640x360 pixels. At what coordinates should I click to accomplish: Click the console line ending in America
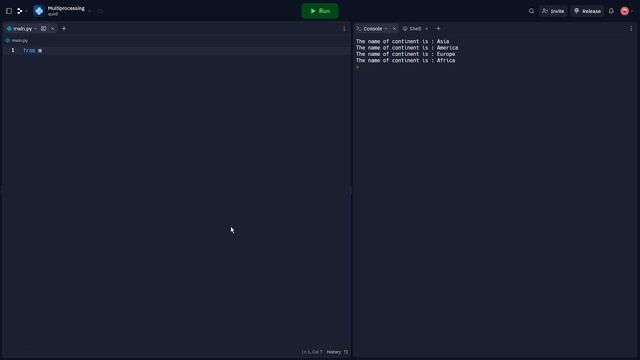[x=407, y=48]
